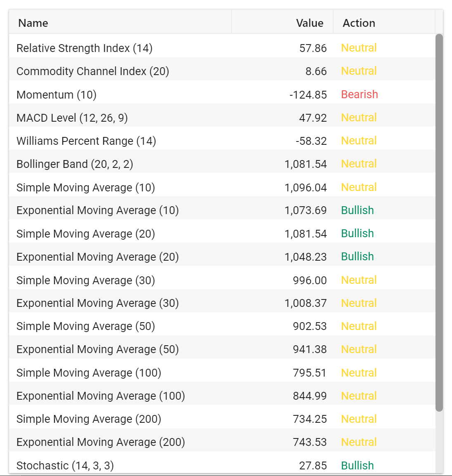Click the Simple Moving Average (100) name
452x476 pixels.
89,373
